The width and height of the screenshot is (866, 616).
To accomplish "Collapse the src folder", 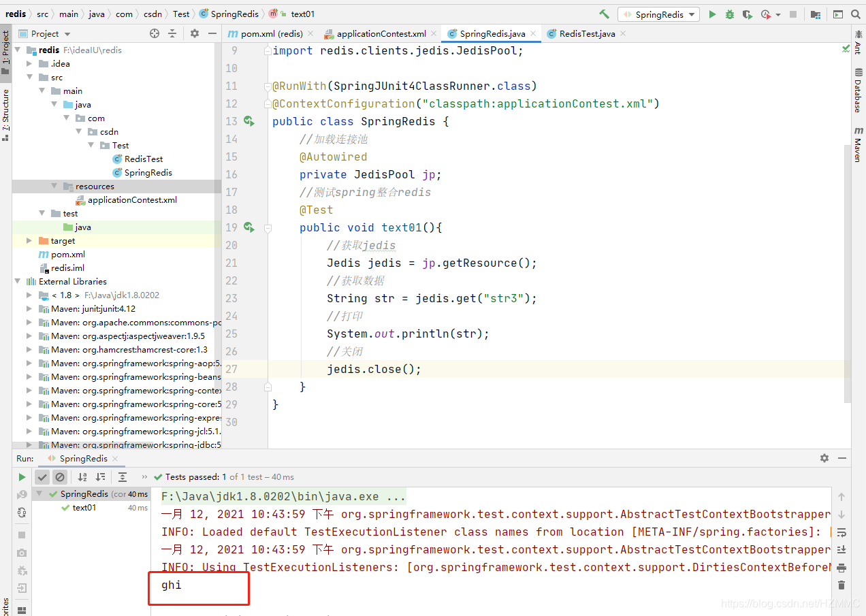I will (29, 77).
